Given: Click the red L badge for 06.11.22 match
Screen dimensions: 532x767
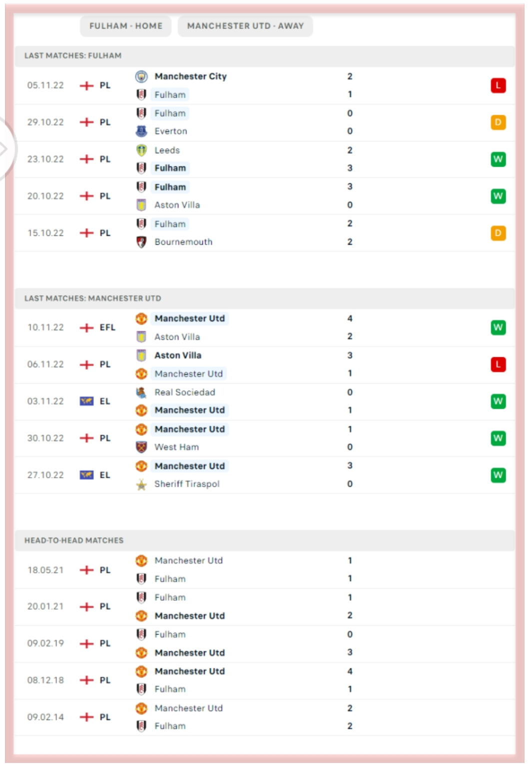Looking at the screenshot, I should click(x=498, y=364).
